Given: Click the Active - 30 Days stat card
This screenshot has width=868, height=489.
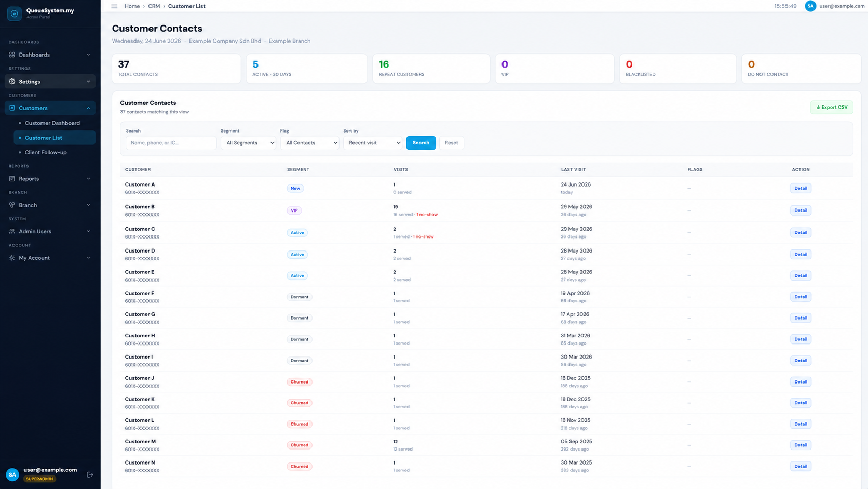Looking at the screenshot, I should click(307, 69).
